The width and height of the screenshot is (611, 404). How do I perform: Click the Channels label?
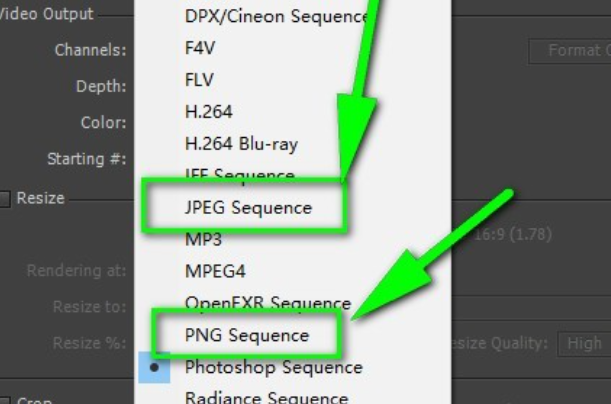(90, 50)
